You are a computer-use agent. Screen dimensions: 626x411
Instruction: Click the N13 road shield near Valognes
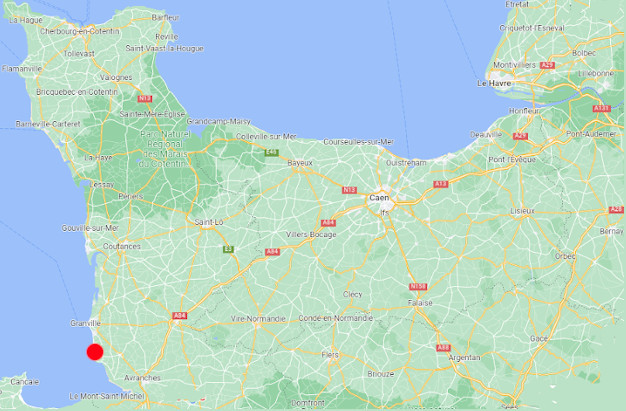pos(145,98)
